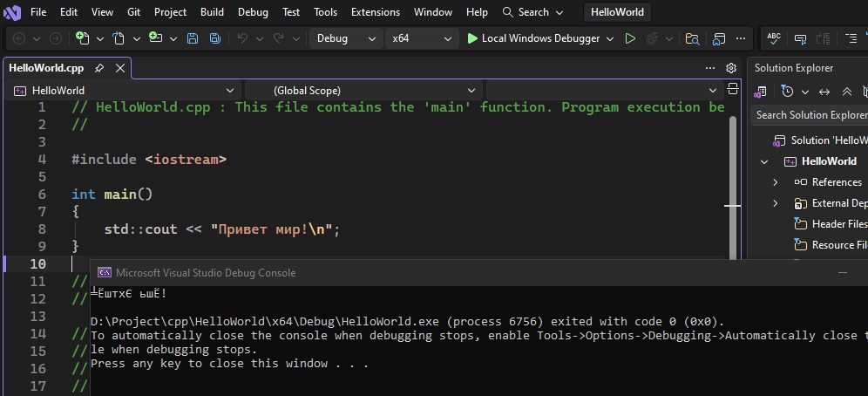Click the Navigate Backward arrow icon
This screenshot has width=868, height=396.
[x=19, y=38]
